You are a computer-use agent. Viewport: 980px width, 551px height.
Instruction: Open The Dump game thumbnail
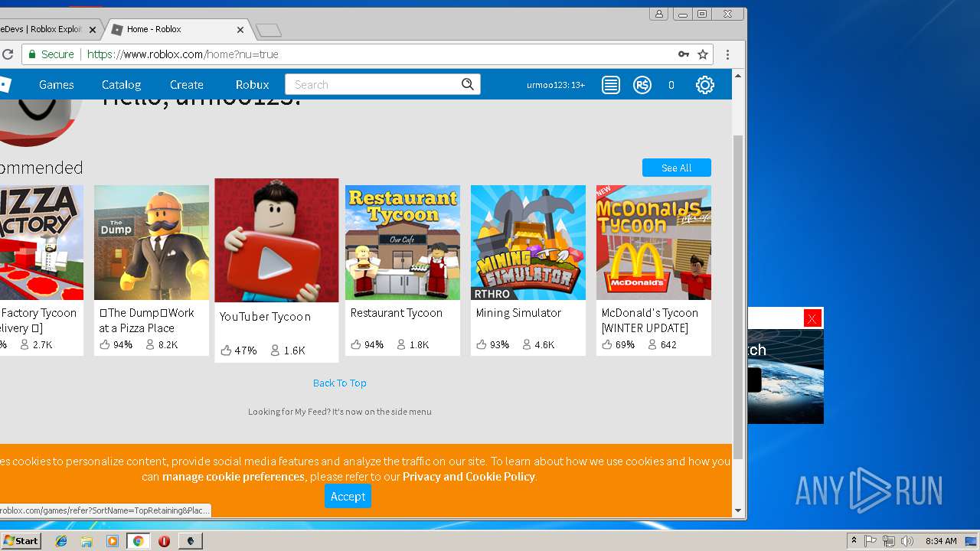click(x=152, y=243)
